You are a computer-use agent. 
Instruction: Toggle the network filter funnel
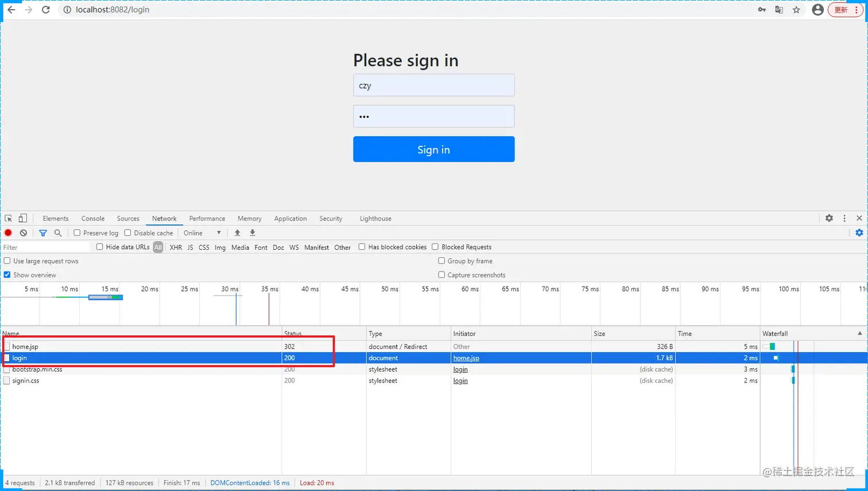click(43, 233)
